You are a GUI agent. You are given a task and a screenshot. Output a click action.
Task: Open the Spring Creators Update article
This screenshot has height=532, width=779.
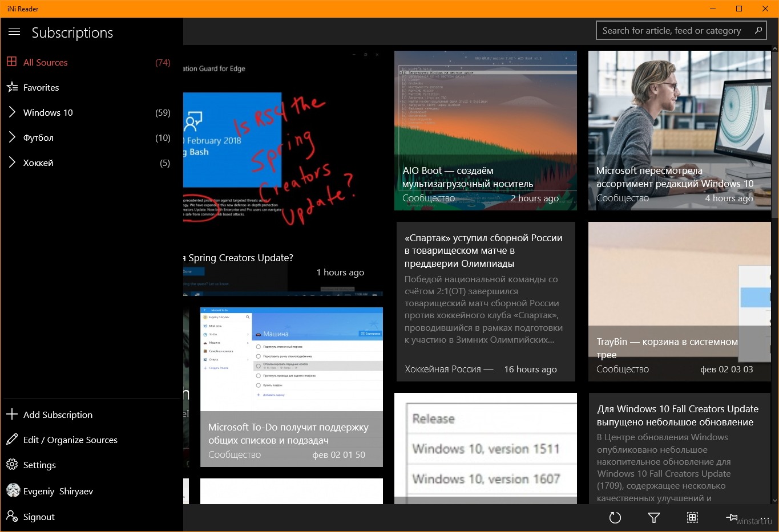pyautogui.click(x=282, y=173)
